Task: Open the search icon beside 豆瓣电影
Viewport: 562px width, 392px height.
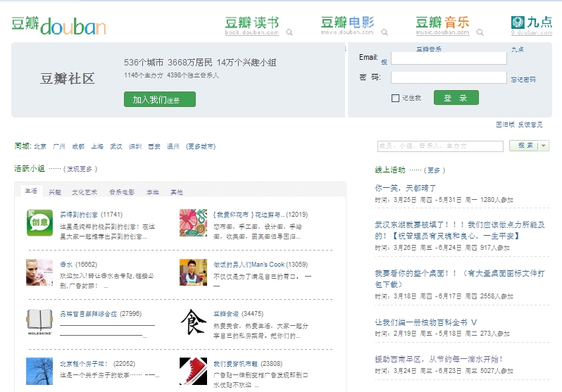Action: coord(385,32)
